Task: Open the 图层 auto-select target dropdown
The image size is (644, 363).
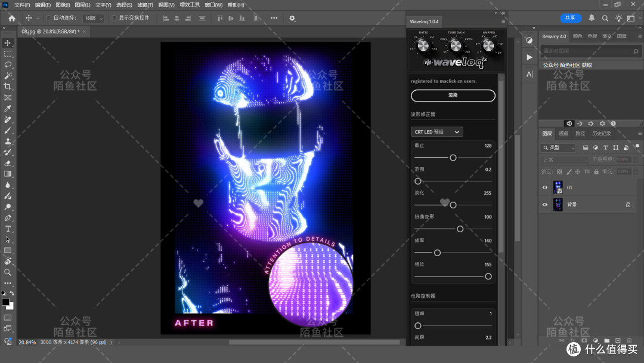Action: 94,18
